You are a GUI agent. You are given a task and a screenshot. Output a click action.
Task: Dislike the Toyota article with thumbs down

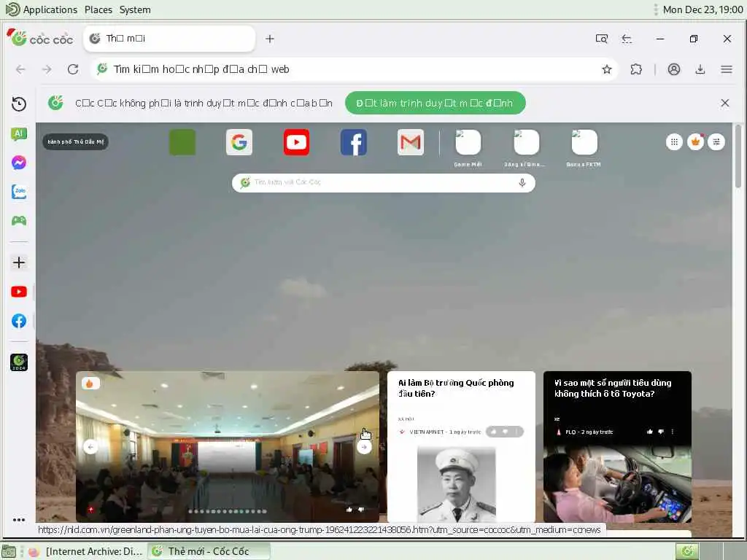(x=661, y=432)
